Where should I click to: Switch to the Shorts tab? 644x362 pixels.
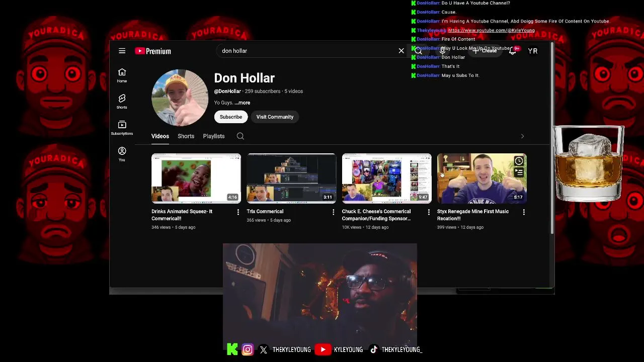coord(186,136)
